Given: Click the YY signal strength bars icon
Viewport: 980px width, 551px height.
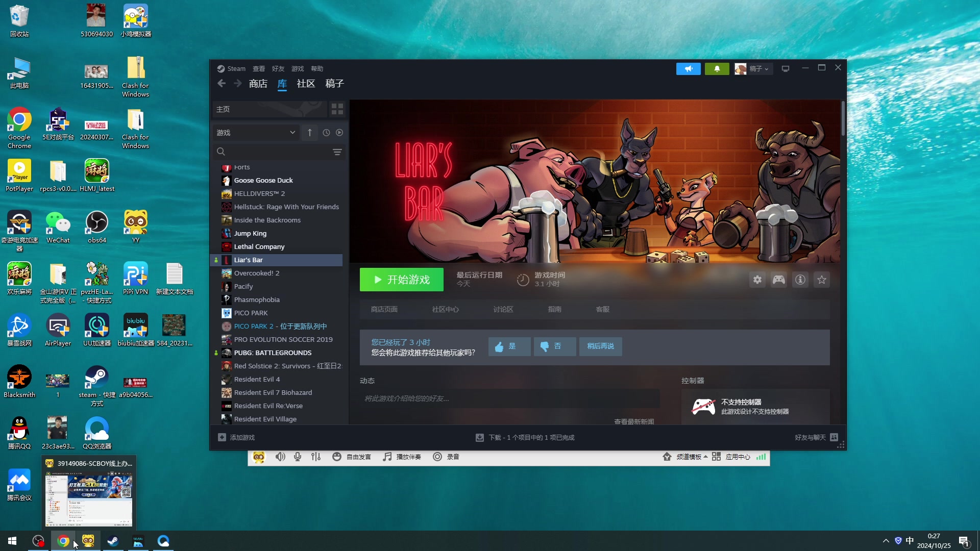Looking at the screenshot, I should 761,457.
